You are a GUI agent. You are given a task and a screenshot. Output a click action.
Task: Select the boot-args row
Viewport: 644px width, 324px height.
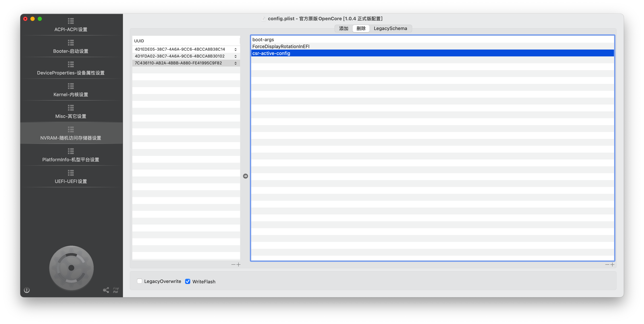click(263, 39)
